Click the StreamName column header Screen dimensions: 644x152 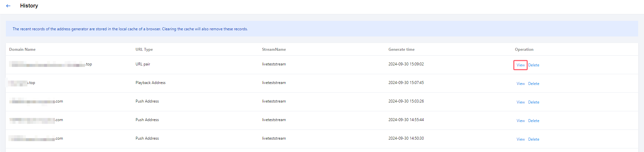tap(274, 49)
